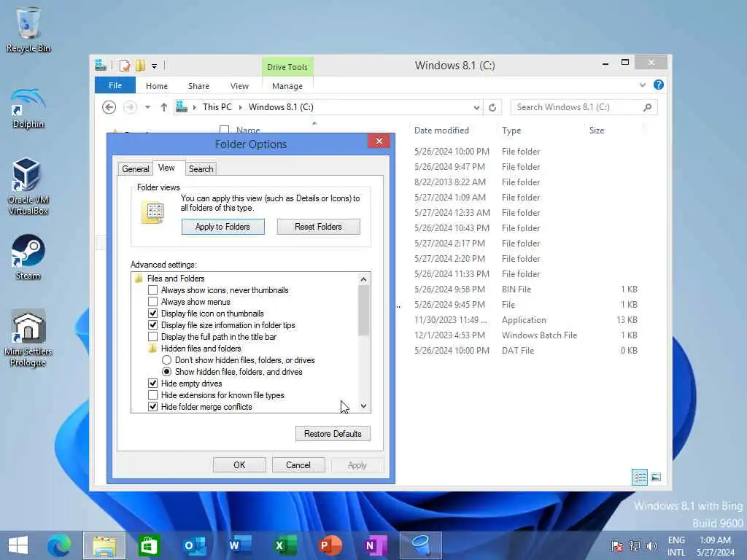Expand the This PC breadcrumb arrow

coord(240,107)
